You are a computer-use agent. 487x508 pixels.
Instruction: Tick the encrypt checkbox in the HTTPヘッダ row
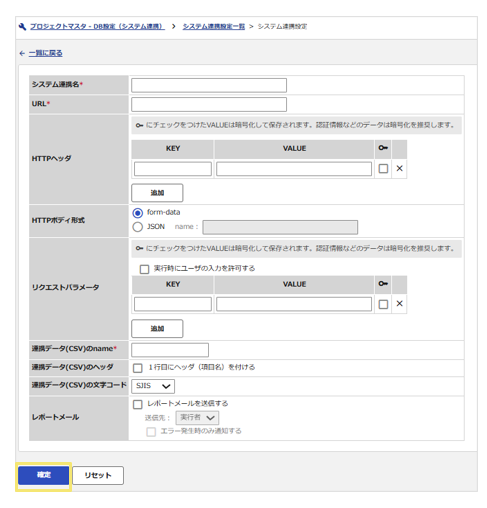[383, 169]
